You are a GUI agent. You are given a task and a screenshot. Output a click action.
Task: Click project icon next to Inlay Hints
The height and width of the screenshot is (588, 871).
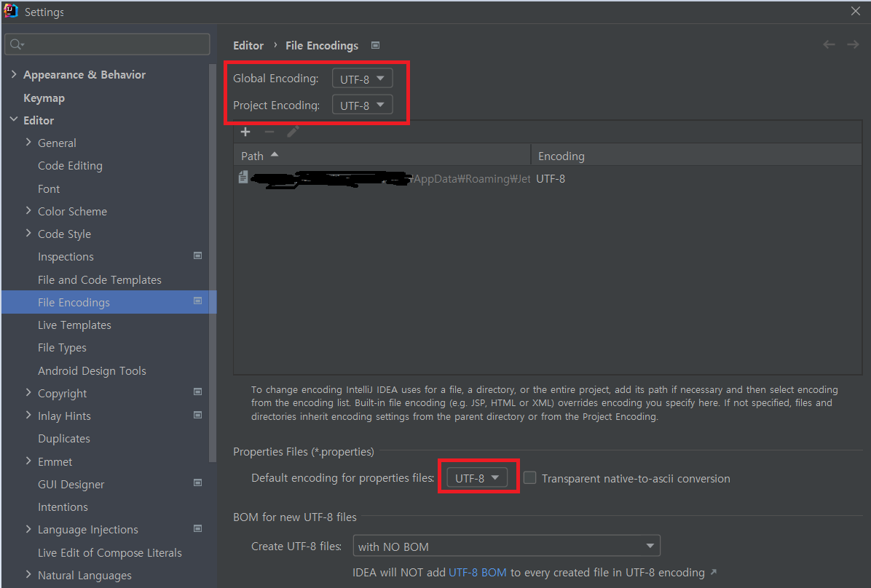[197, 416]
